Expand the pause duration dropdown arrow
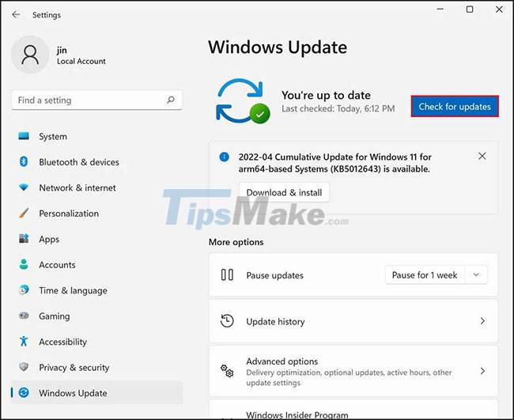 pyautogui.click(x=476, y=274)
